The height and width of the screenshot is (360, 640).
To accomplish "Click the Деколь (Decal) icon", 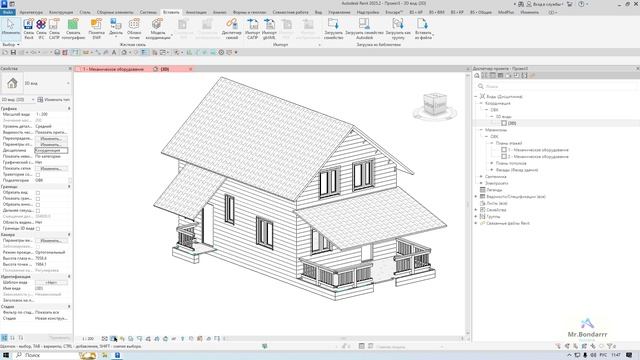I will (x=116, y=28).
